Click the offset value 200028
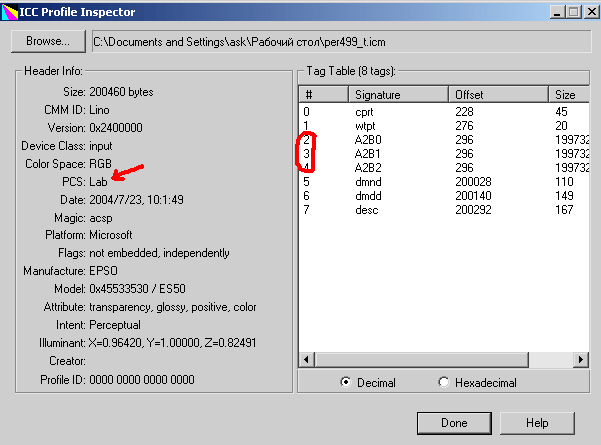Image resolution: width=601 pixels, height=445 pixels. click(473, 182)
